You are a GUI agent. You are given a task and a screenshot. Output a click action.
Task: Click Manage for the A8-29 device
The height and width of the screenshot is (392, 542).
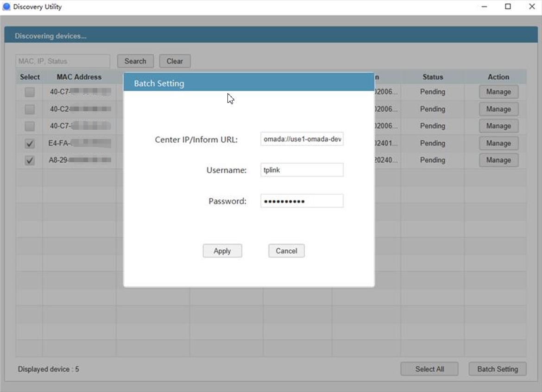(498, 160)
